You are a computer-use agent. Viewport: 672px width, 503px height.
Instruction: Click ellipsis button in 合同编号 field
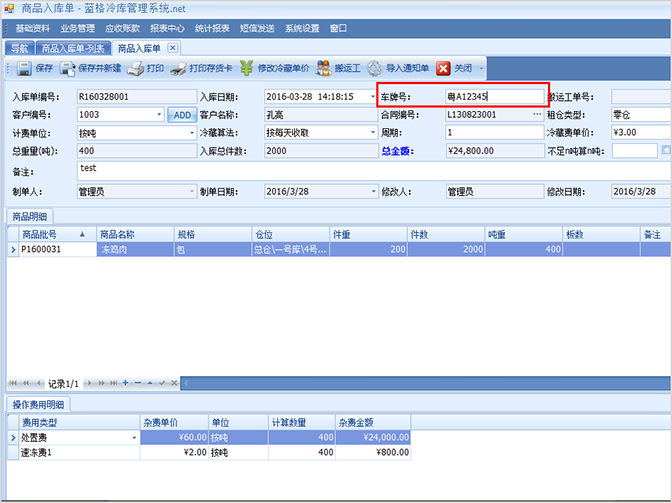[537, 114]
